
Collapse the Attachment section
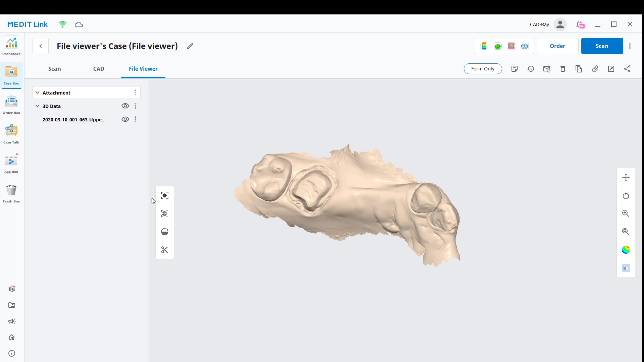point(38,93)
